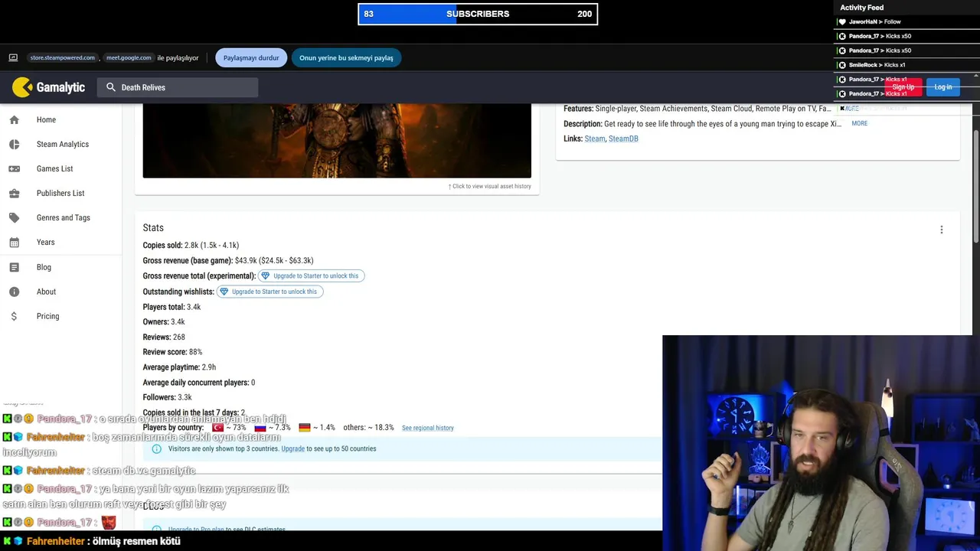Open Steam Analytics page
This screenshot has height=551, width=980.
tap(63, 144)
